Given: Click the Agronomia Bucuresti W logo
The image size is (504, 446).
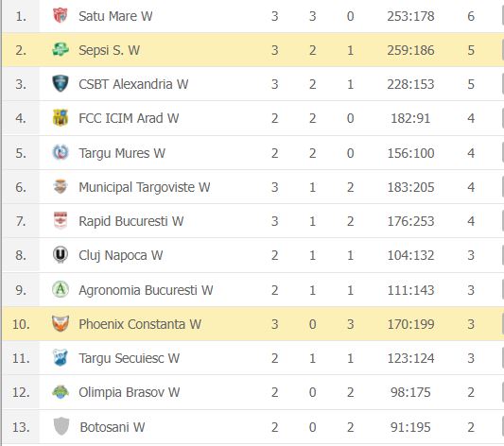Looking at the screenshot, I should [x=61, y=290].
